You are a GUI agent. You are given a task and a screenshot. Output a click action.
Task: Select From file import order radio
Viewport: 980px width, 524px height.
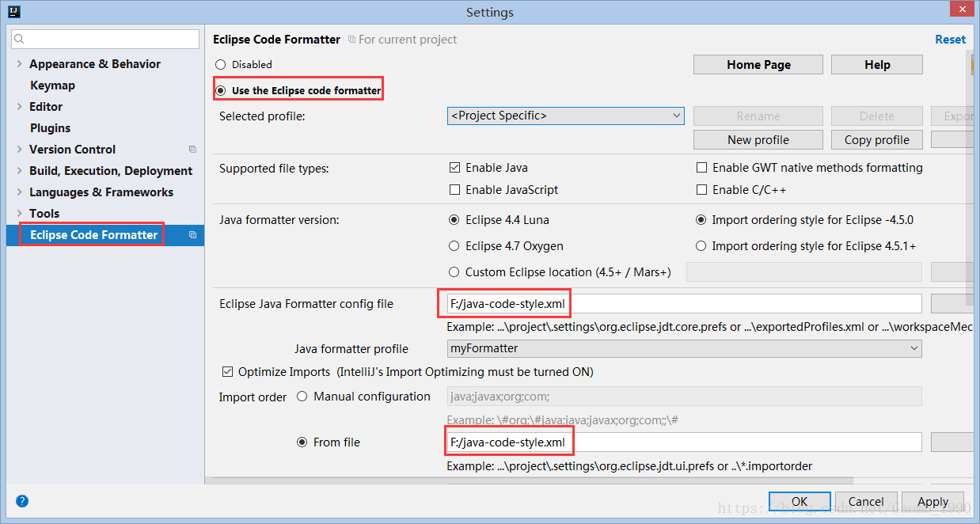click(302, 442)
